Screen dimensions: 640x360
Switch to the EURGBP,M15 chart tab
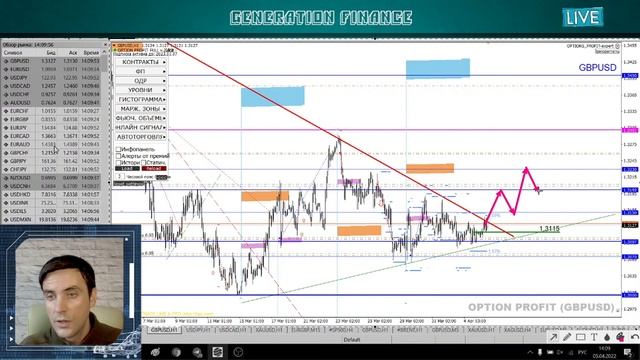coord(306,329)
